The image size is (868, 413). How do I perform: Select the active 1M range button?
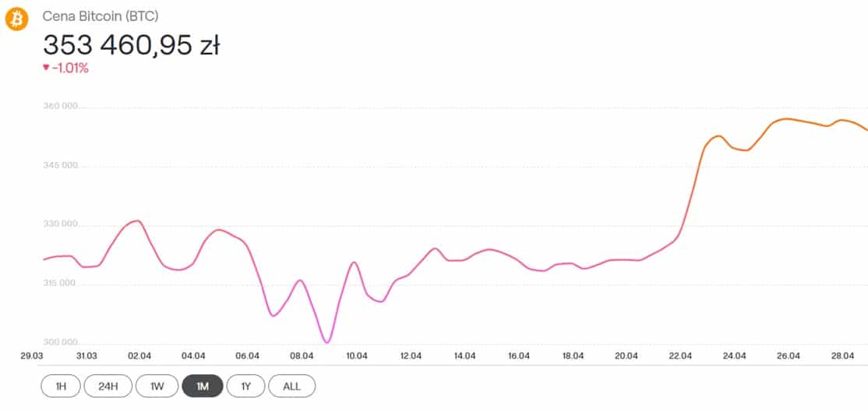click(203, 387)
